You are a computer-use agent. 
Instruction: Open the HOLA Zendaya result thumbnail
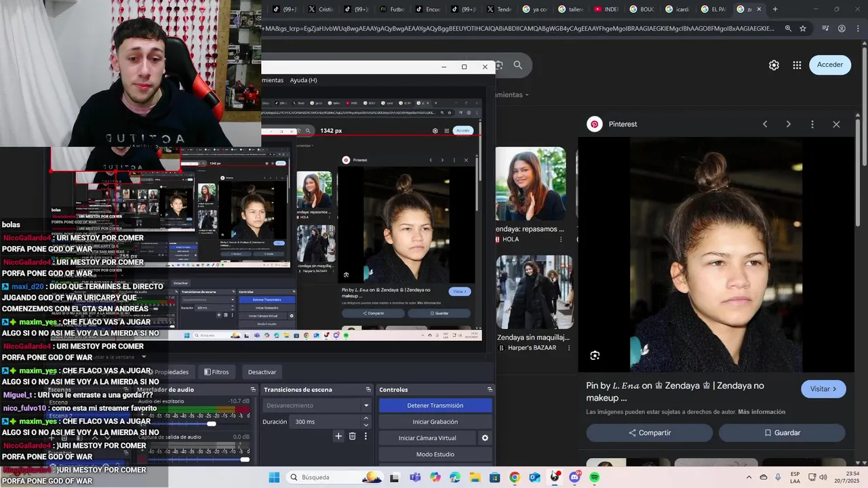click(x=531, y=184)
